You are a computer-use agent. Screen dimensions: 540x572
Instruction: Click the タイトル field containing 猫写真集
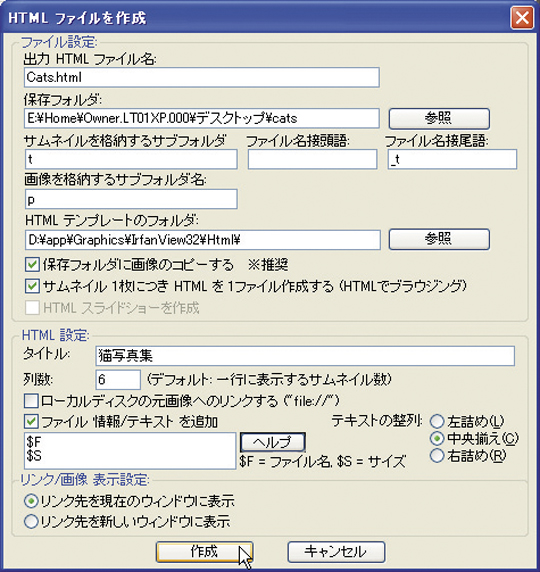[305, 356]
